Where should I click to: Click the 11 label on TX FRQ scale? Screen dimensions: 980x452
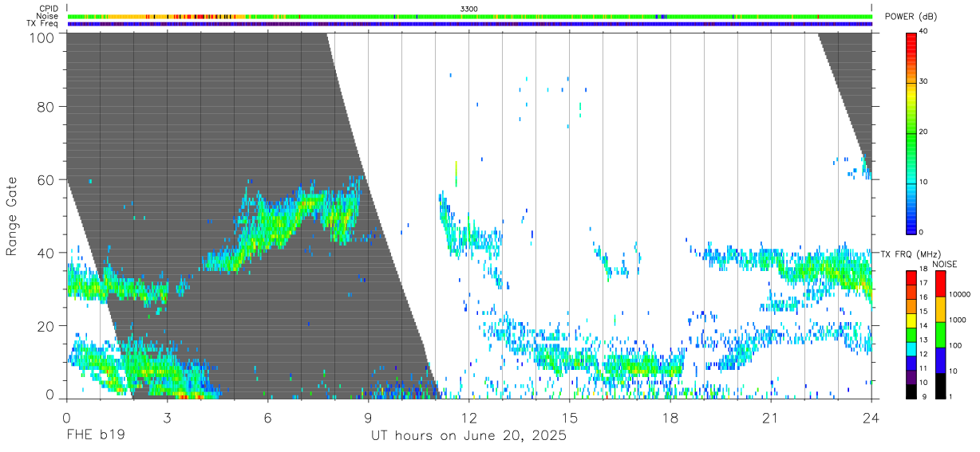(923, 368)
